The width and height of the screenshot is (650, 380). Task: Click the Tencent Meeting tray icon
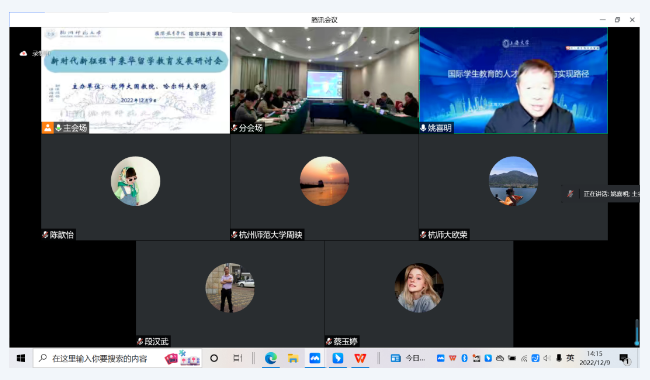click(441, 358)
